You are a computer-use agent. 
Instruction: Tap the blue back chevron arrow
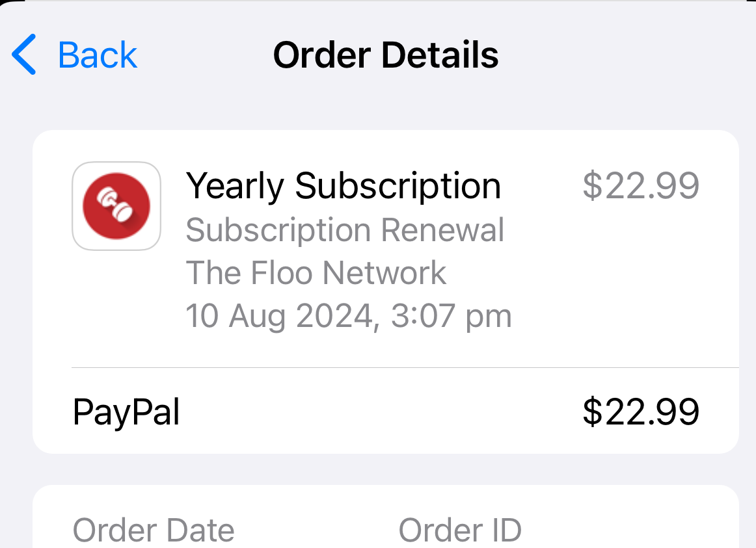[x=24, y=55]
